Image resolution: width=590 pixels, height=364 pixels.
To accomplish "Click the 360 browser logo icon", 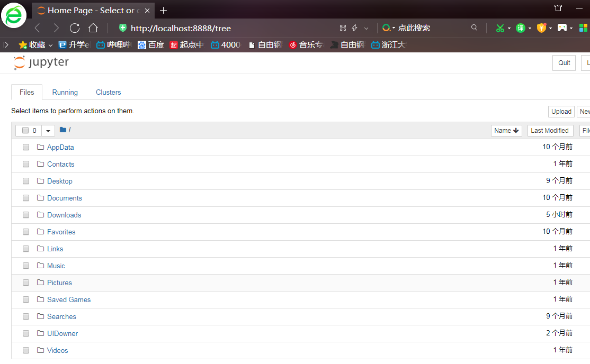I will tap(14, 15).
